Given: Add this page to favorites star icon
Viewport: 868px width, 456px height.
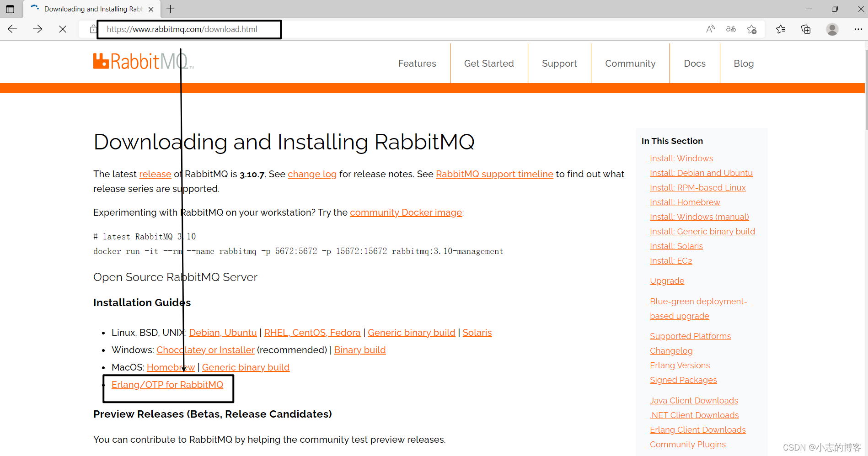Looking at the screenshot, I should pyautogui.click(x=751, y=29).
